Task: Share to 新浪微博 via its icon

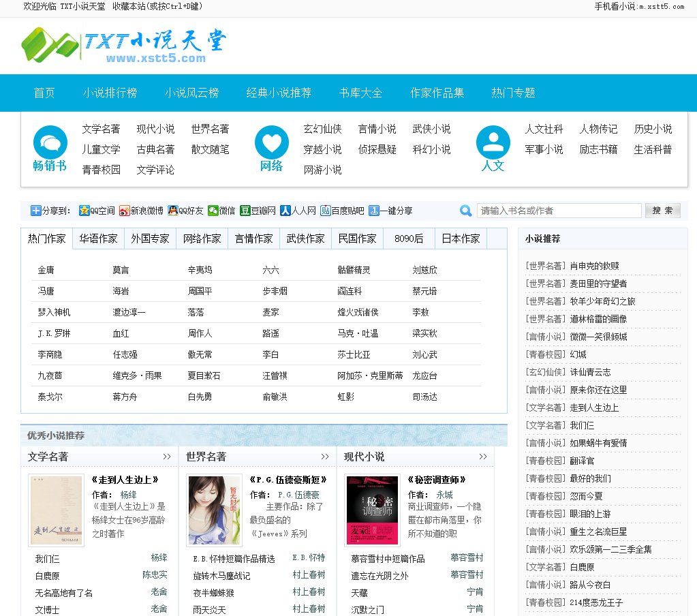Action: click(125, 211)
